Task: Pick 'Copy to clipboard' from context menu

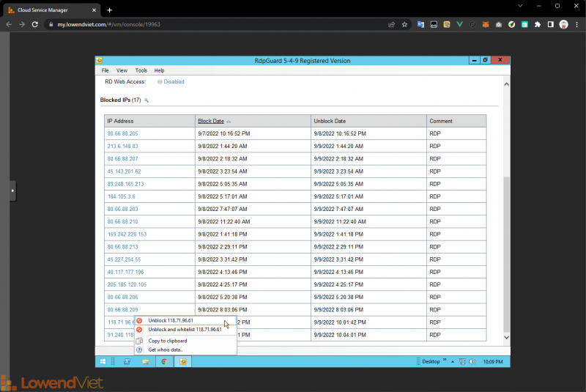Action: click(x=185, y=341)
